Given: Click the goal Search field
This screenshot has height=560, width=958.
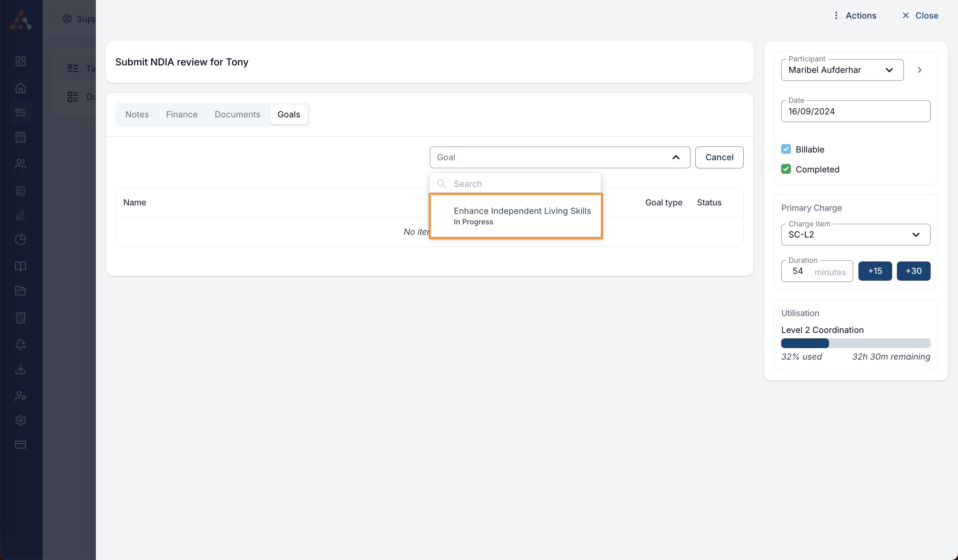Looking at the screenshot, I should 515,184.
